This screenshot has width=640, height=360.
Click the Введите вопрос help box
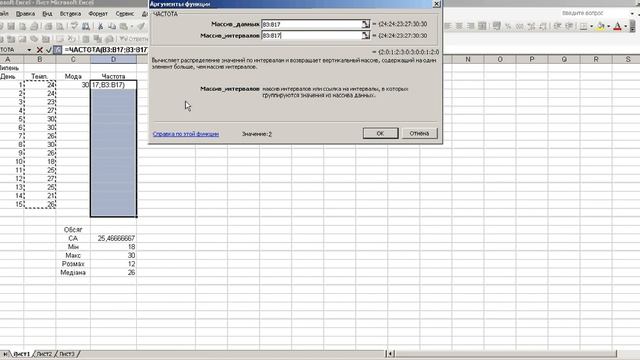[583, 13]
